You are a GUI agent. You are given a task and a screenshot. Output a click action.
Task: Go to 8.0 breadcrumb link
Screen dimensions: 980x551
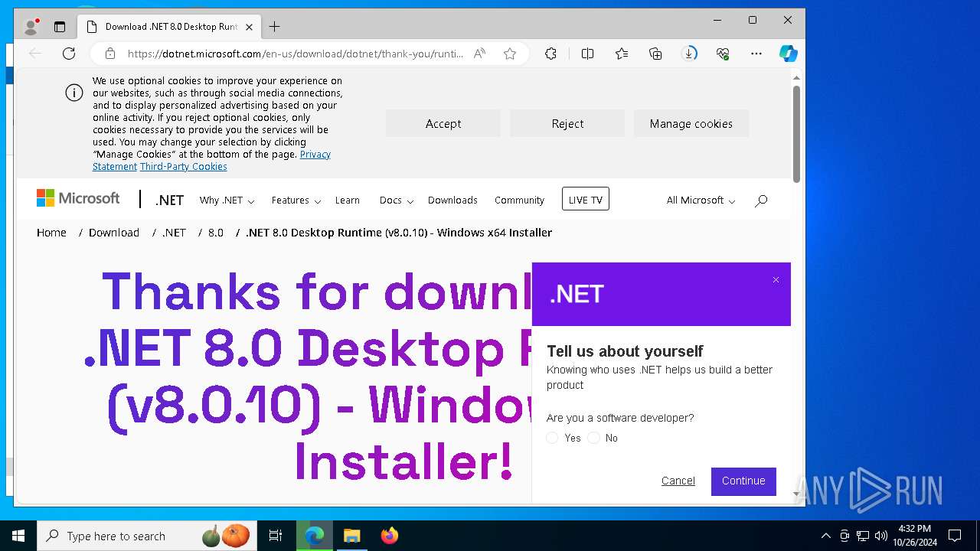216,232
